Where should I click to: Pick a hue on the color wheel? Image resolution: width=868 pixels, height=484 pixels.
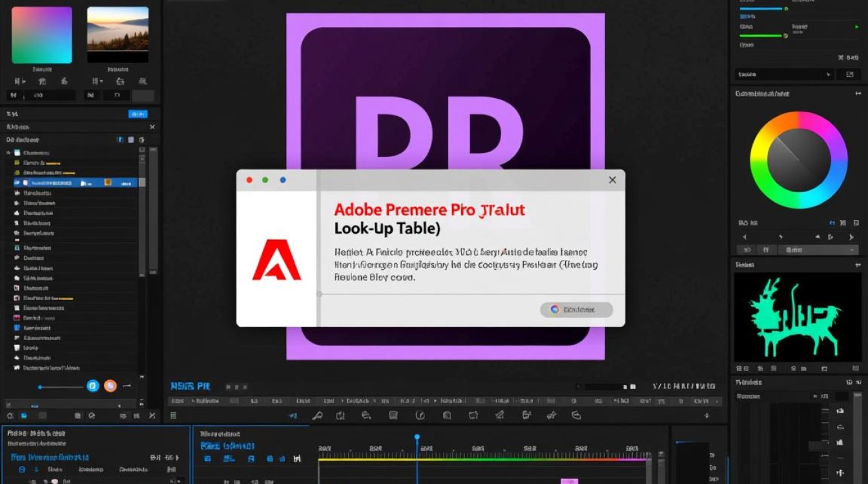[x=799, y=160]
